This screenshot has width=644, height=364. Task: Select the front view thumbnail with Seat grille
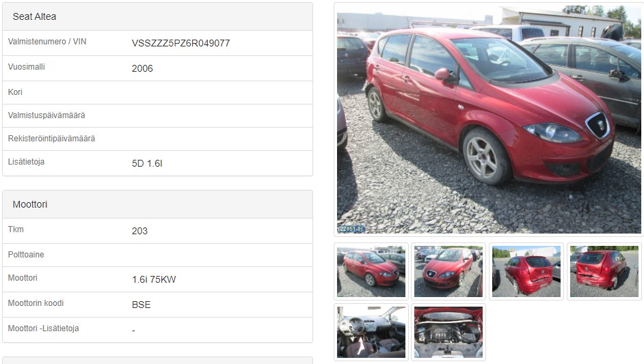[448, 271]
